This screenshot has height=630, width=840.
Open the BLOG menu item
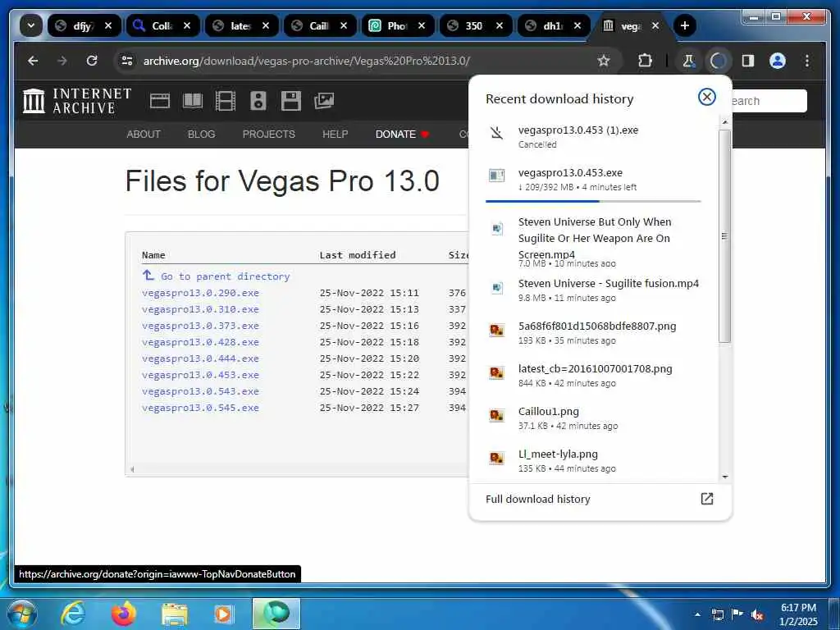[x=202, y=134]
